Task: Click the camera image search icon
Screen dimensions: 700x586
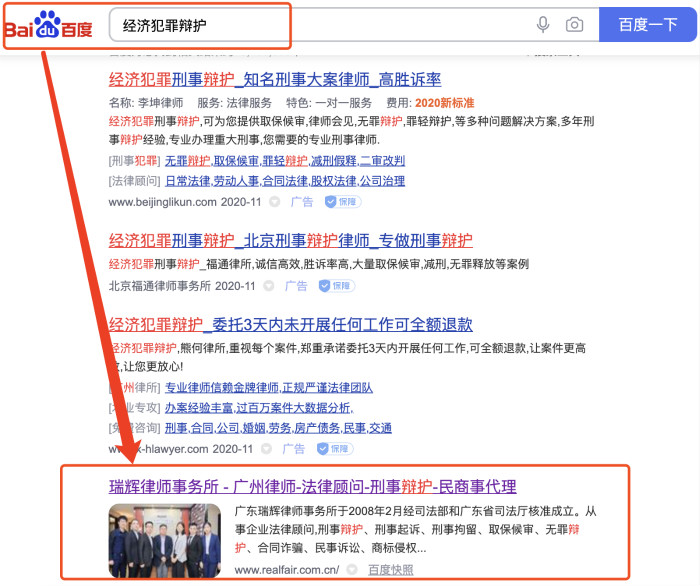Action: (574, 25)
